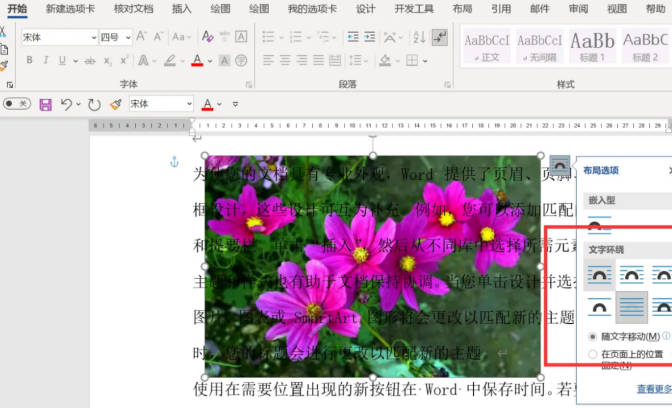Screen dimensions: 672x408
Task: Increase the font size with the grow font icon
Action: [x=141, y=37]
